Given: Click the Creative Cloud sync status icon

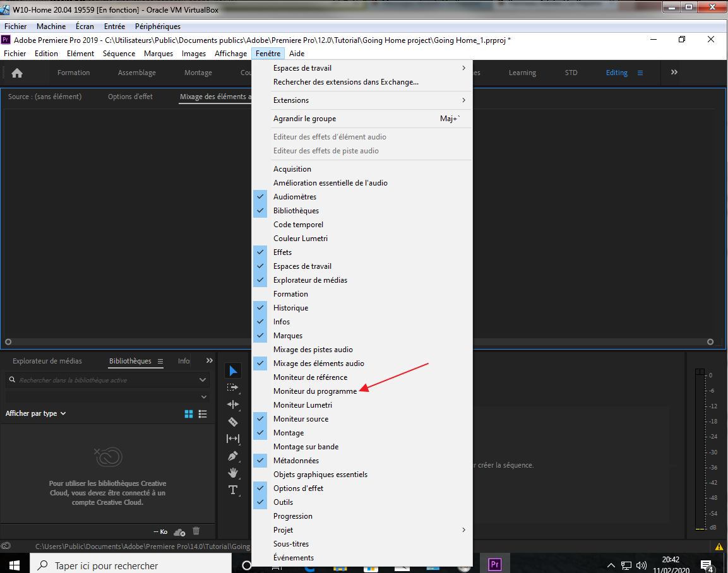Looking at the screenshot, I should [180, 532].
